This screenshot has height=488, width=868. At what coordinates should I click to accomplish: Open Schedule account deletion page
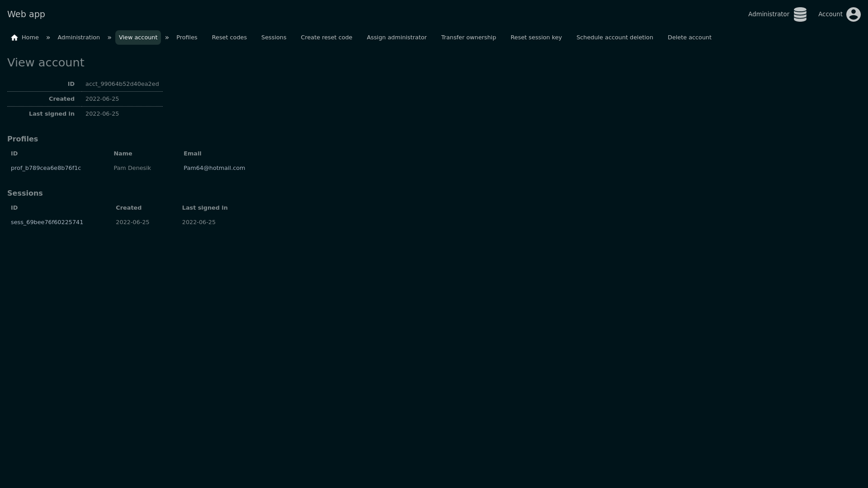[614, 38]
